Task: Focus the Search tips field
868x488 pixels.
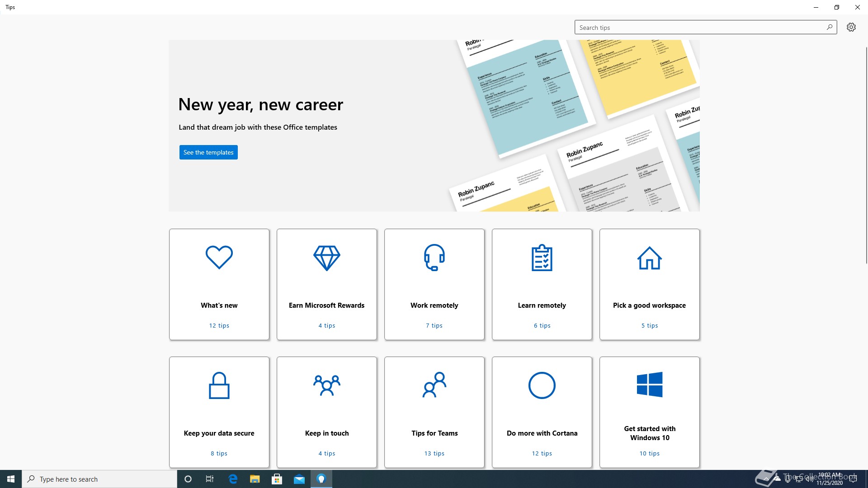Action: coord(706,27)
